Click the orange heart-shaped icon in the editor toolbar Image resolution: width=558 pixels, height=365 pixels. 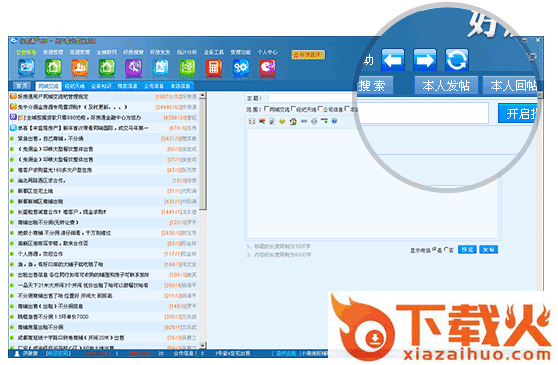point(282,122)
